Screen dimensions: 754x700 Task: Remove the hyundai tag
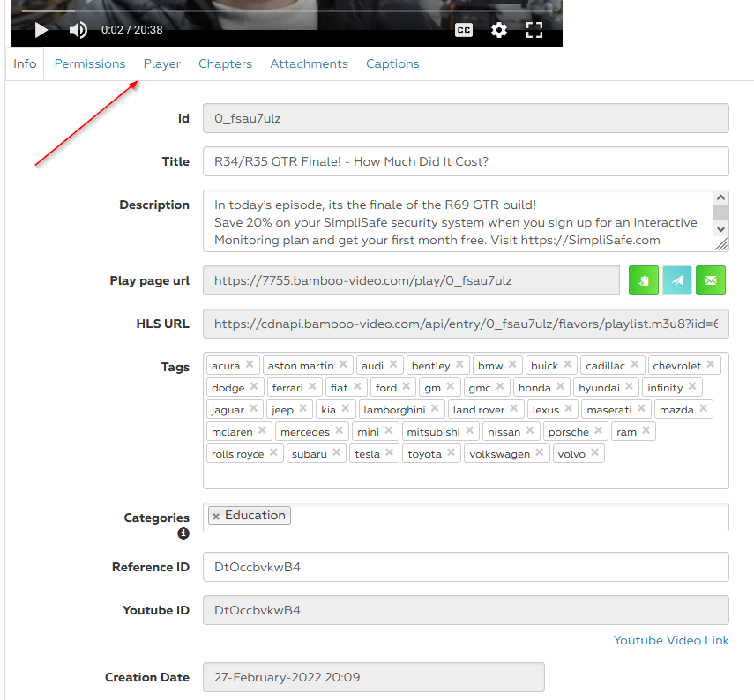630,386
